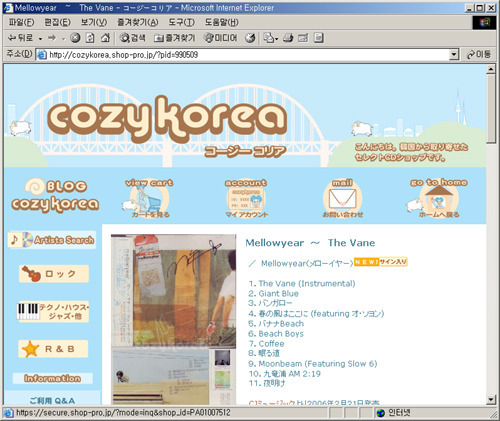Click the page icon in address bar
Viewport: 500px width, 421px height.
pyautogui.click(x=42, y=55)
